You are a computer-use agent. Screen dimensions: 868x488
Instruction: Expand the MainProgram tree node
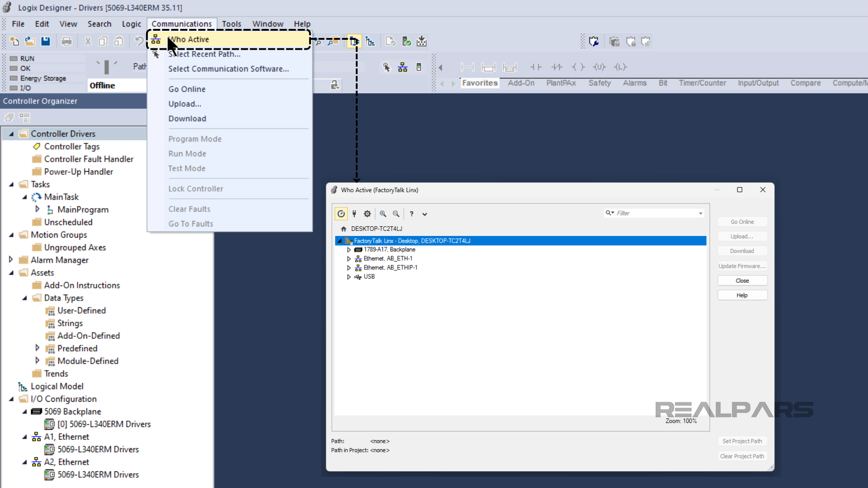[x=38, y=209]
